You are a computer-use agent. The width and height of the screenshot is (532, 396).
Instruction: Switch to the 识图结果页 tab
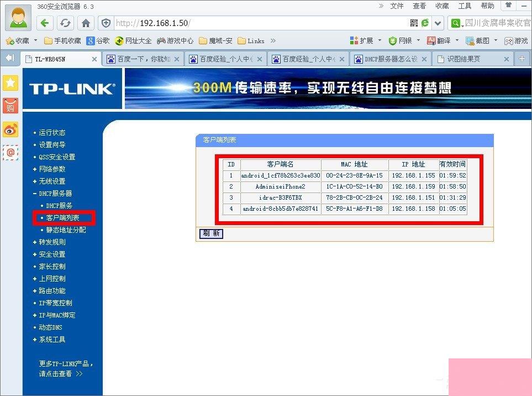[x=473, y=59]
